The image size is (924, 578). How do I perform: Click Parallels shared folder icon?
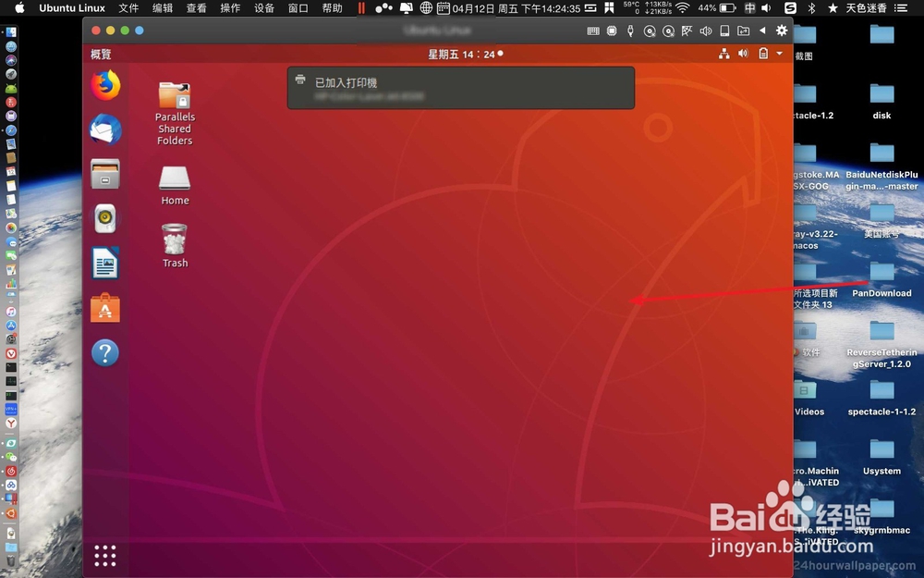(x=744, y=31)
